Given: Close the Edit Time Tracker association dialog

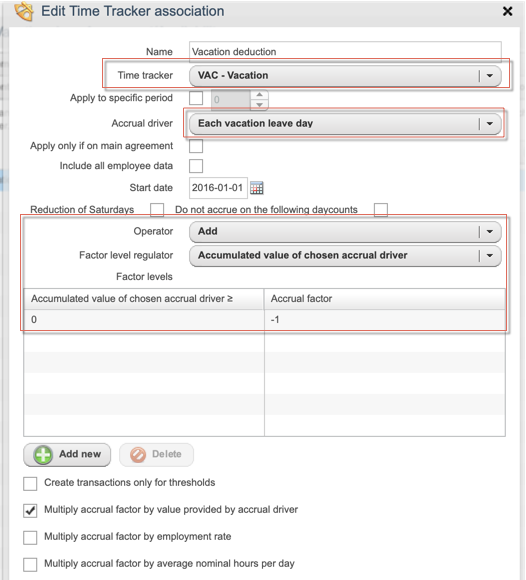Looking at the screenshot, I should pyautogui.click(x=508, y=11).
